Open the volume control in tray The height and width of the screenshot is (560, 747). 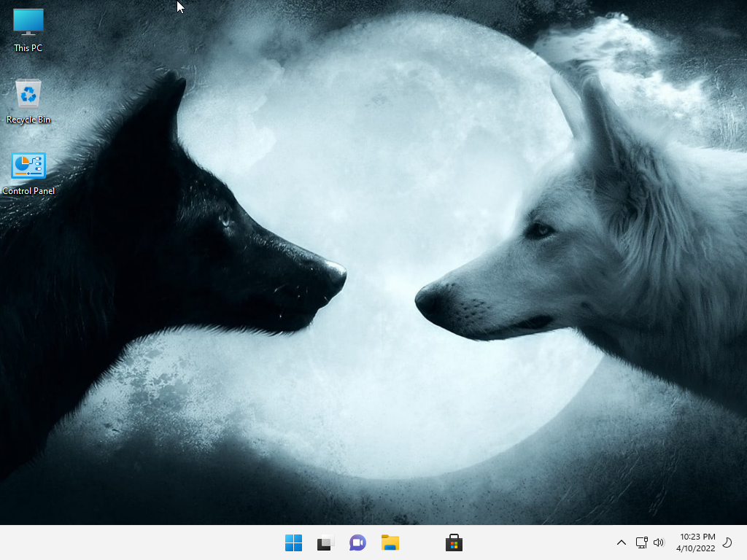(659, 542)
